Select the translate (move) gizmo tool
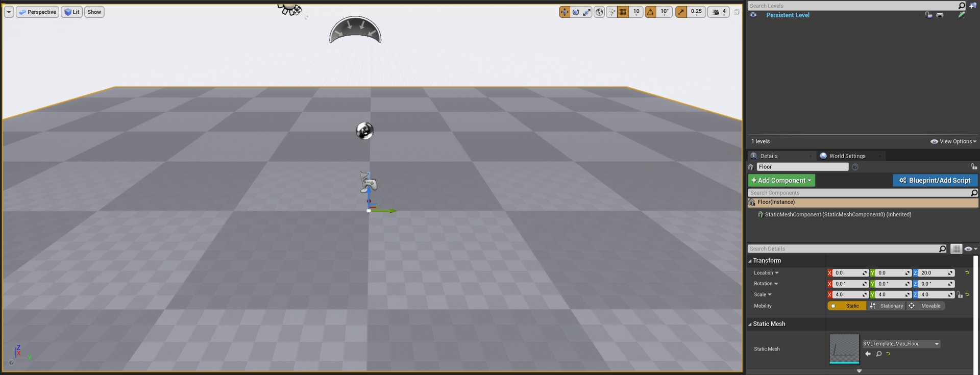The width and height of the screenshot is (980, 375). [565, 12]
